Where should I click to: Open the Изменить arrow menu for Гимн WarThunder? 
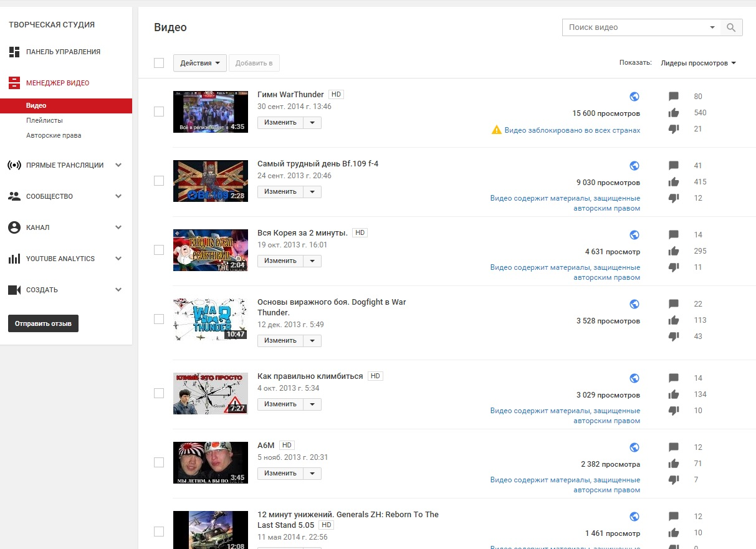pos(312,123)
